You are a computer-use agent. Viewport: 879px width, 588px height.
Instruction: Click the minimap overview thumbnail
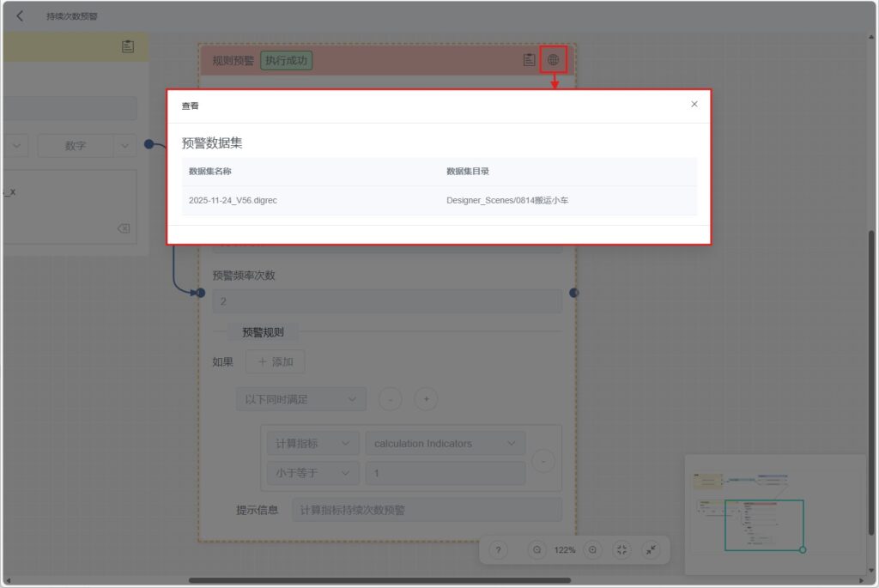764,515
